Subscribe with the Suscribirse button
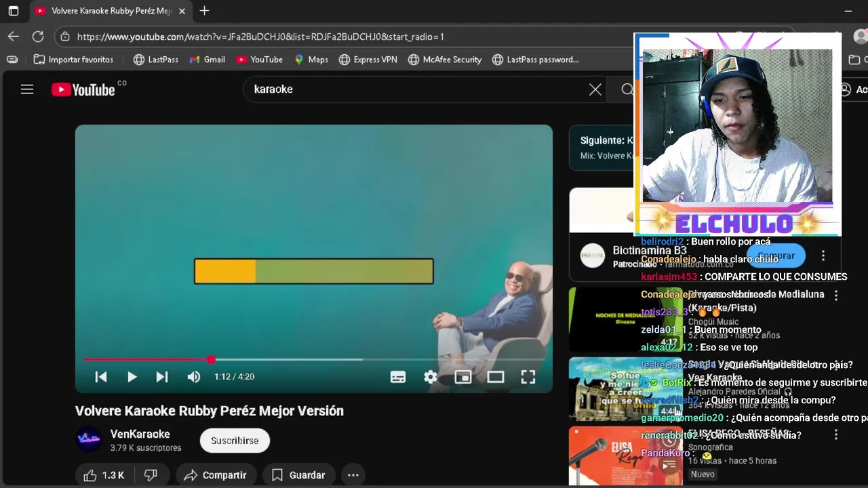This screenshot has width=868, height=488. [x=235, y=441]
